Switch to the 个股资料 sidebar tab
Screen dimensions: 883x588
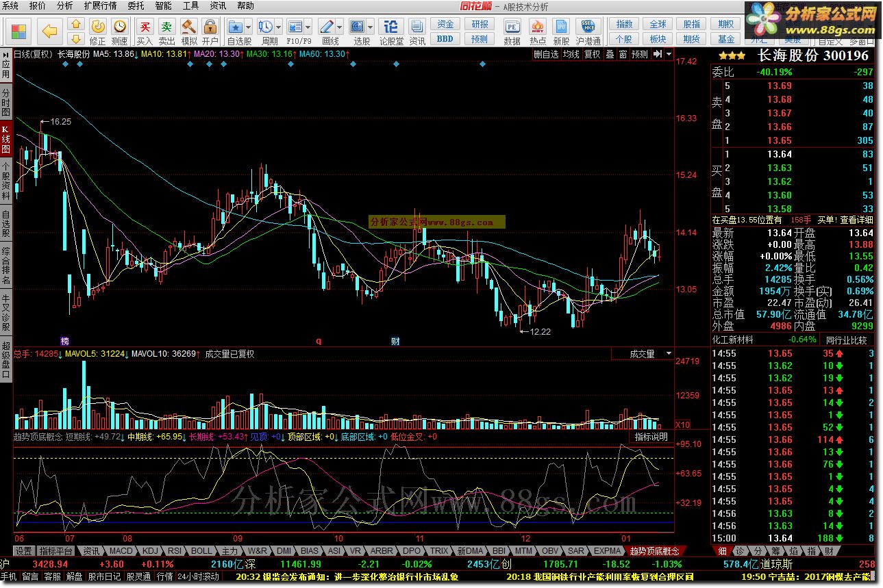(x=5, y=180)
